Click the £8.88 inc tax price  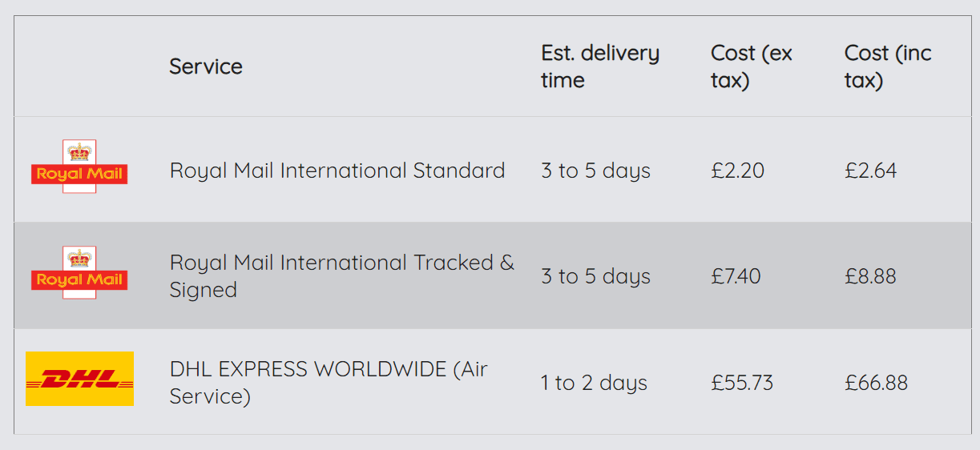click(871, 276)
